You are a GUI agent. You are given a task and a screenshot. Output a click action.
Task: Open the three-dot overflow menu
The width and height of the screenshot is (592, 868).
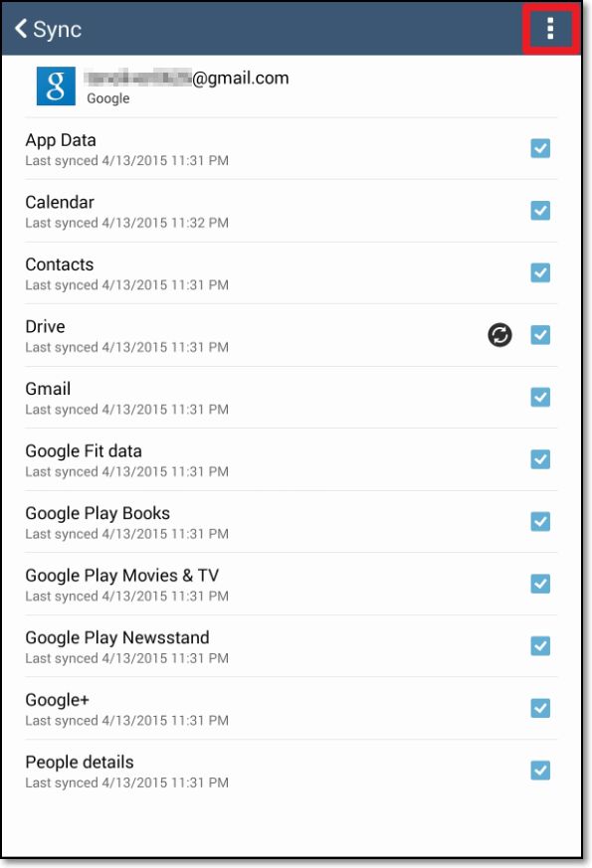(550, 28)
